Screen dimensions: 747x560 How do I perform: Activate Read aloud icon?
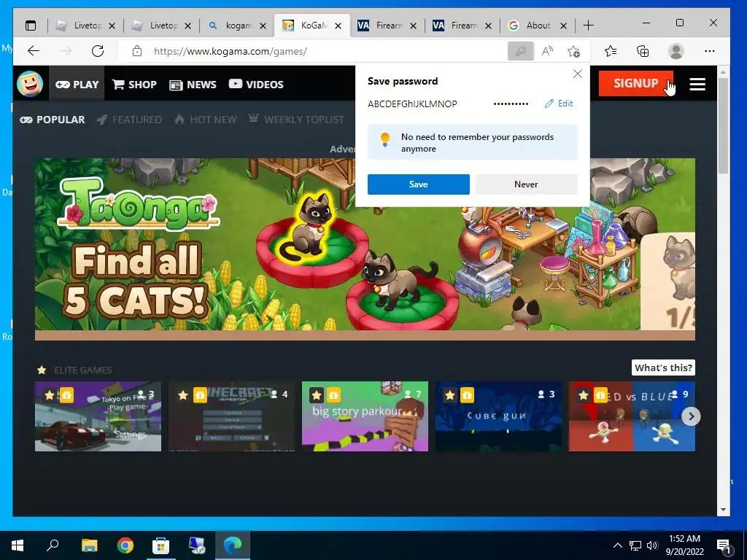pyautogui.click(x=547, y=51)
